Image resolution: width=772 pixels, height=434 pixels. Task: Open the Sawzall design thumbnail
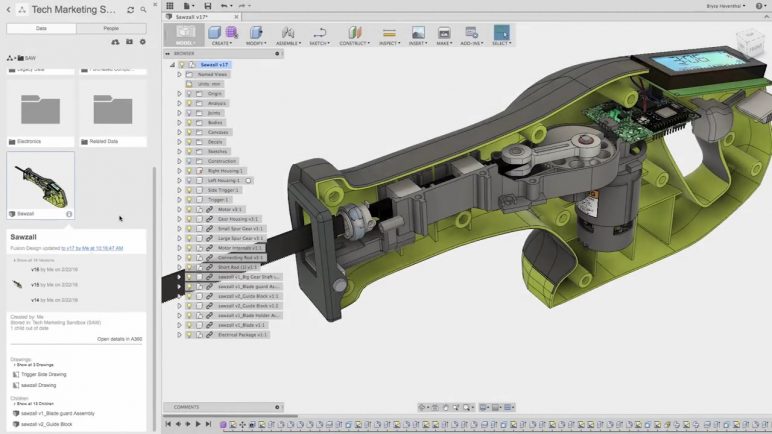pos(41,185)
